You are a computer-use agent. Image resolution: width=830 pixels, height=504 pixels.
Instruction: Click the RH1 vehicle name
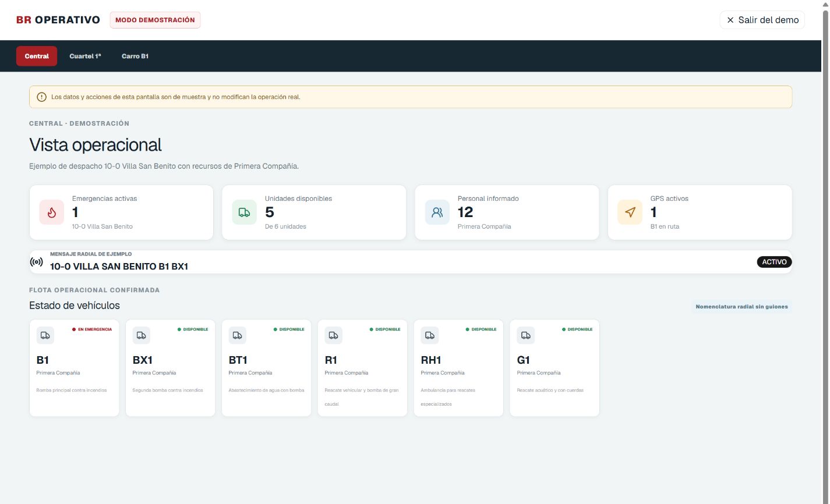(431, 360)
